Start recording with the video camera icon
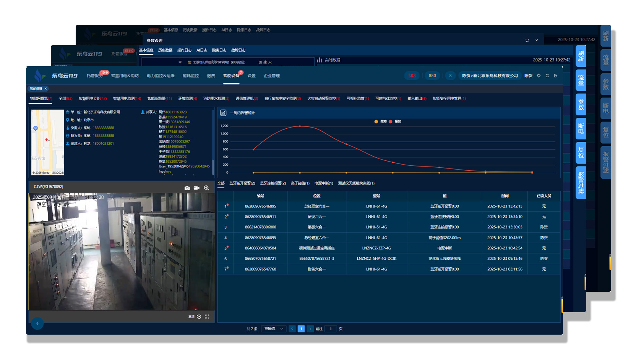Screen dimensions: 644x361 (x=196, y=188)
